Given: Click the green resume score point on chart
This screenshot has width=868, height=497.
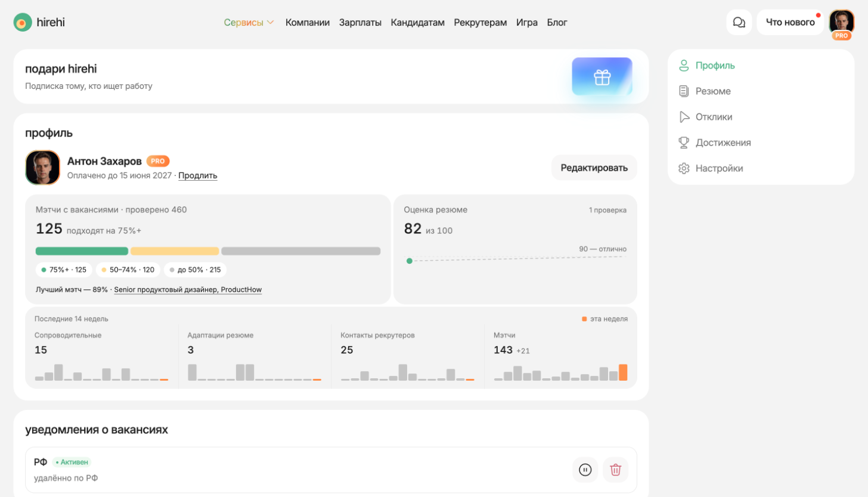Looking at the screenshot, I should click(409, 261).
